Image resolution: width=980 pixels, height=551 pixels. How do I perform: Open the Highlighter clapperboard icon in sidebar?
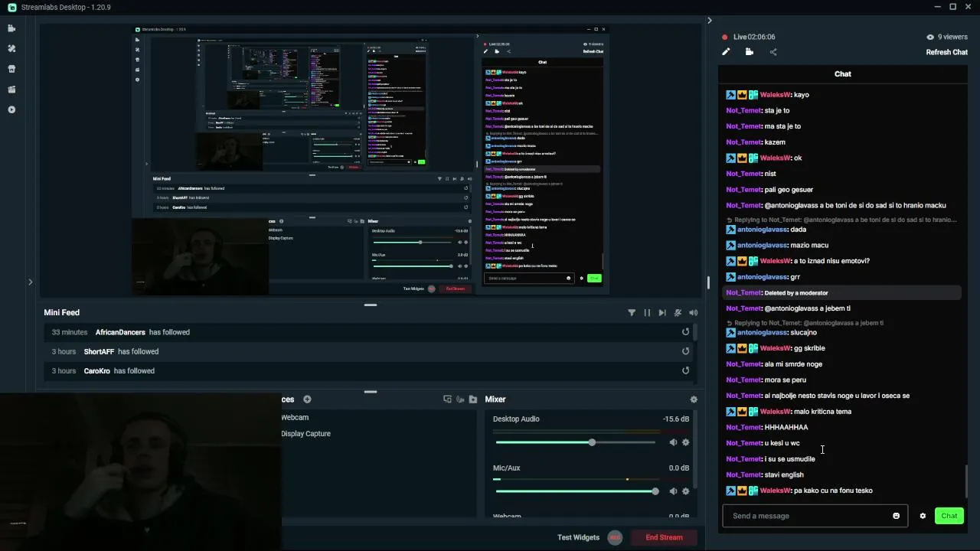click(11, 90)
